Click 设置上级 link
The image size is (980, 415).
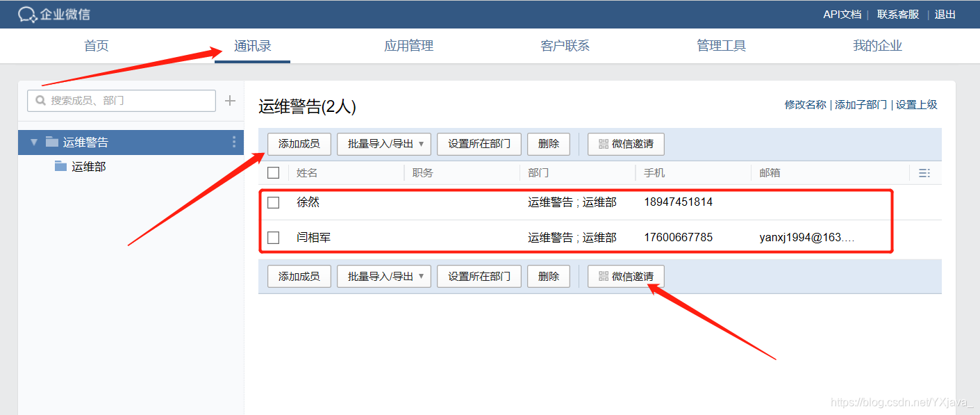[x=917, y=104]
